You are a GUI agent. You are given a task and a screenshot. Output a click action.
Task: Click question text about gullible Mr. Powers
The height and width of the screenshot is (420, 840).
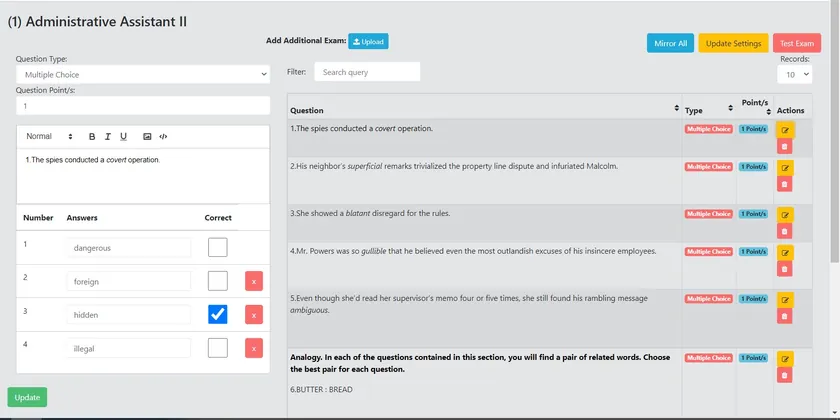473,251
